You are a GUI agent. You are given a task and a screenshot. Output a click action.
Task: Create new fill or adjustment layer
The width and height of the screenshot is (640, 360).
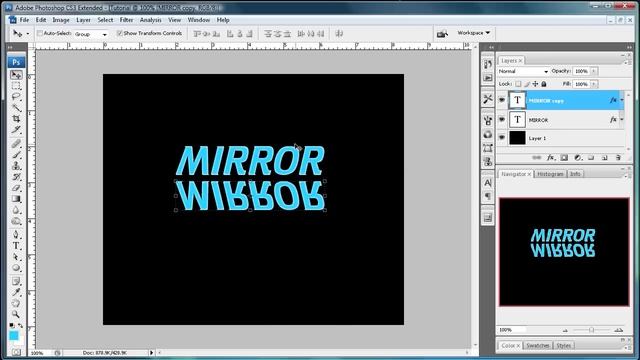tap(578, 158)
